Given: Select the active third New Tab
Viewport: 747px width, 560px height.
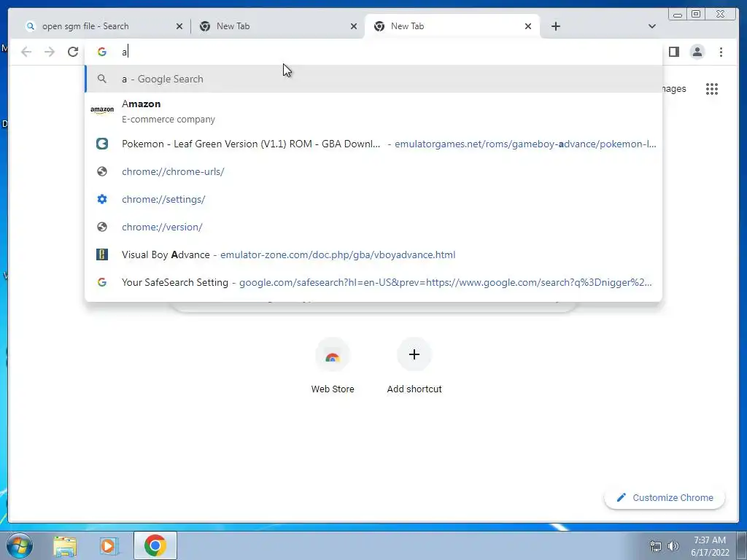Looking at the screenshot, I should pos(452,26).
